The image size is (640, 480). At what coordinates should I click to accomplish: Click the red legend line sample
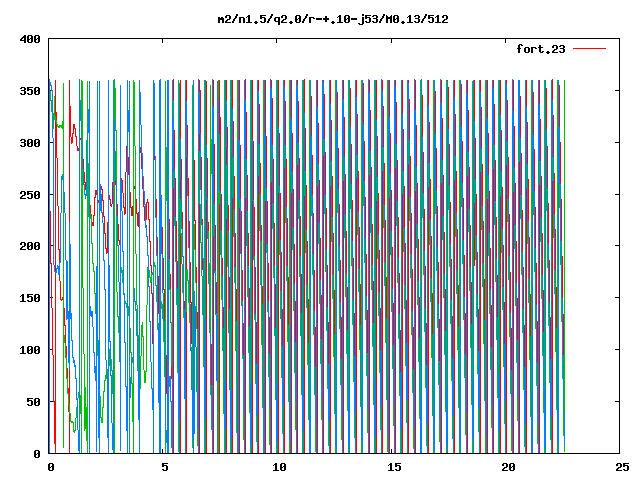coord(589,49)
